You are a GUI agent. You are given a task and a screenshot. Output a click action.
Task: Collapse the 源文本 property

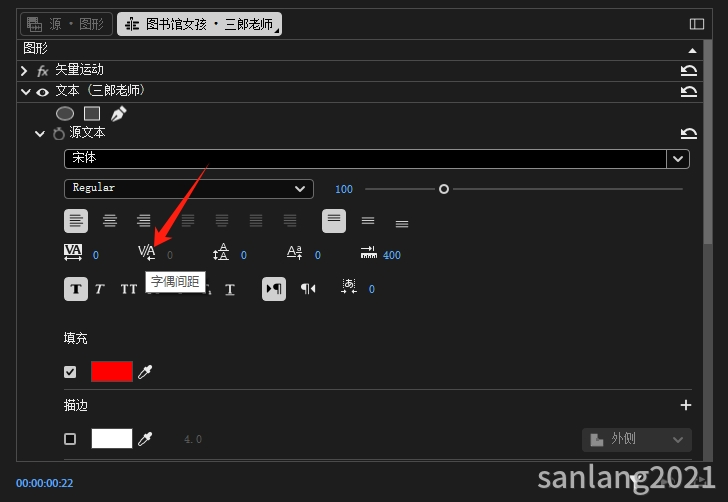[x=40, y=134]
